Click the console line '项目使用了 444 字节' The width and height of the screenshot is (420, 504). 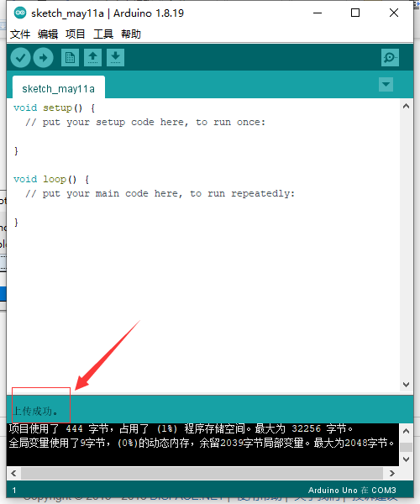pos(181,428)
